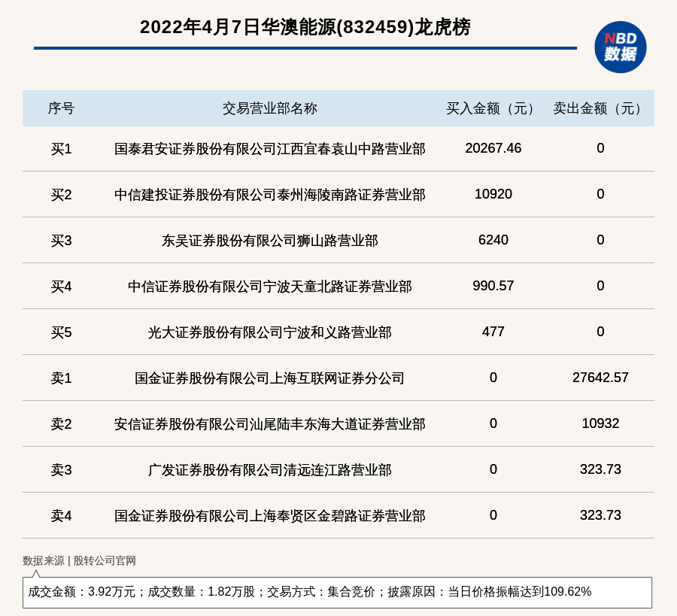This screenshot has height=616, width=677.
Task: Select 安信证券 汕尾陆丰东海大道 branch name
Action: [269, 424]
